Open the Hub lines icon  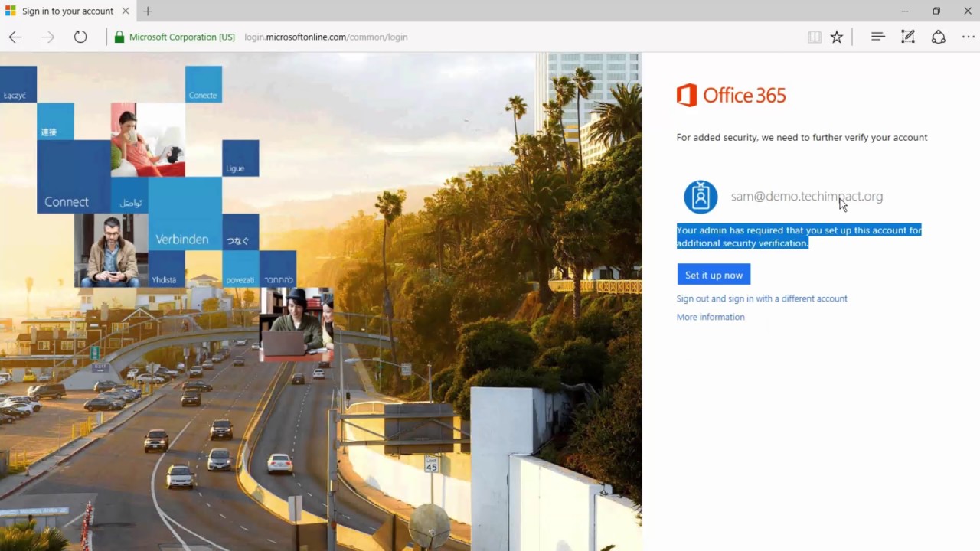coord(878,37)
